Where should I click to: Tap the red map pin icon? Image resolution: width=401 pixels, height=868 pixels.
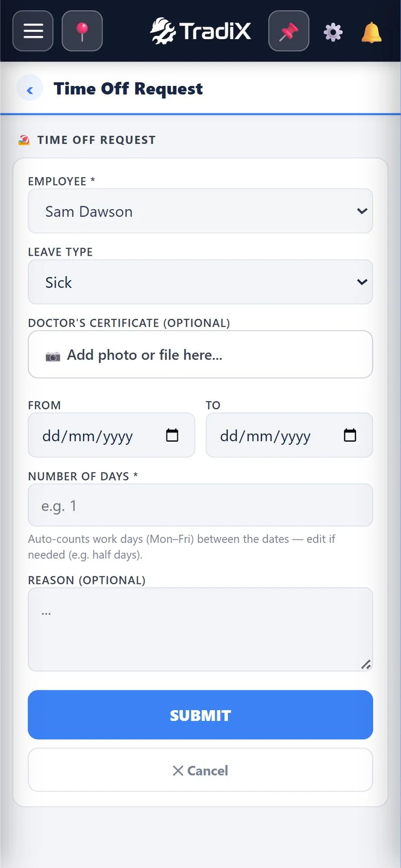[x=82, y=31]
